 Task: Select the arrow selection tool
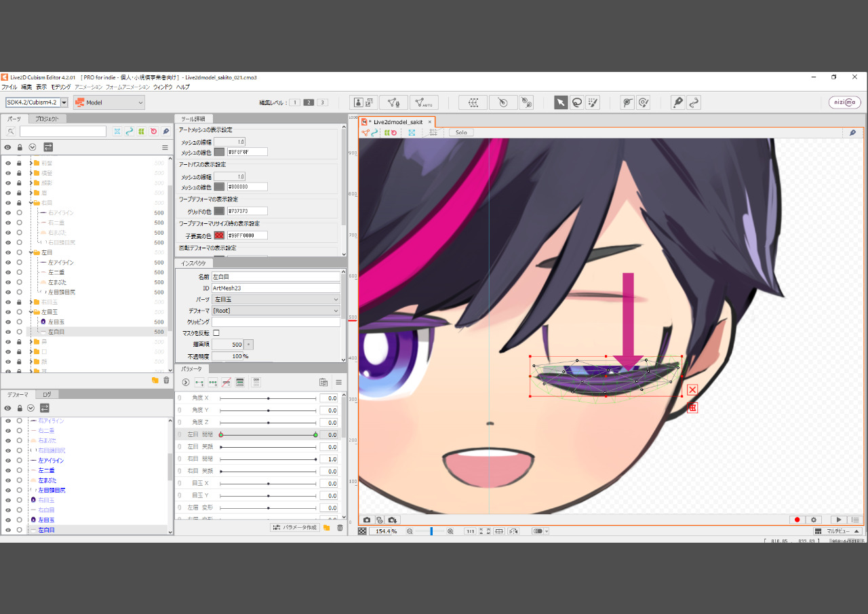[561, 102]
